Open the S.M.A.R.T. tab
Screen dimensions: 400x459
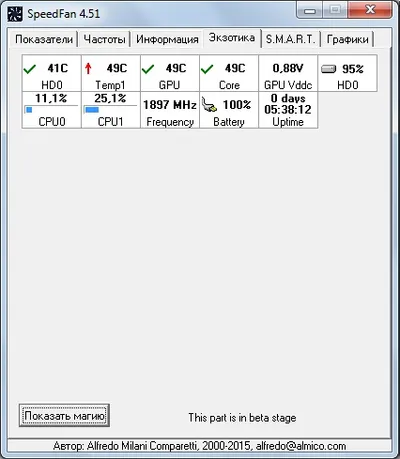point(290,39)
